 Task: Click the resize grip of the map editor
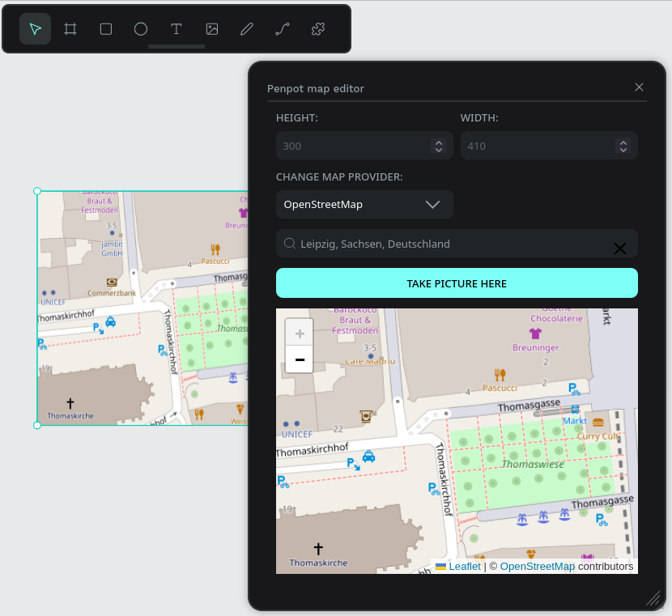point(653,598)
